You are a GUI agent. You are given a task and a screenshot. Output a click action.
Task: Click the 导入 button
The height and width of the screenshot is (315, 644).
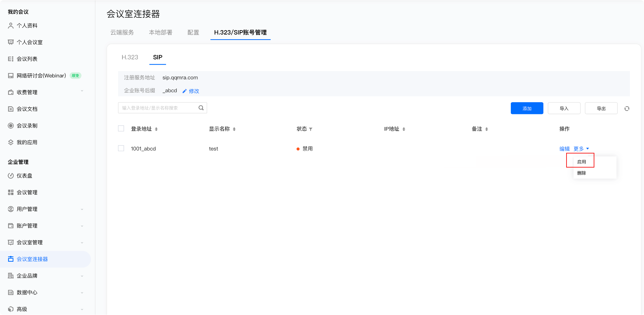pos(564,108)
